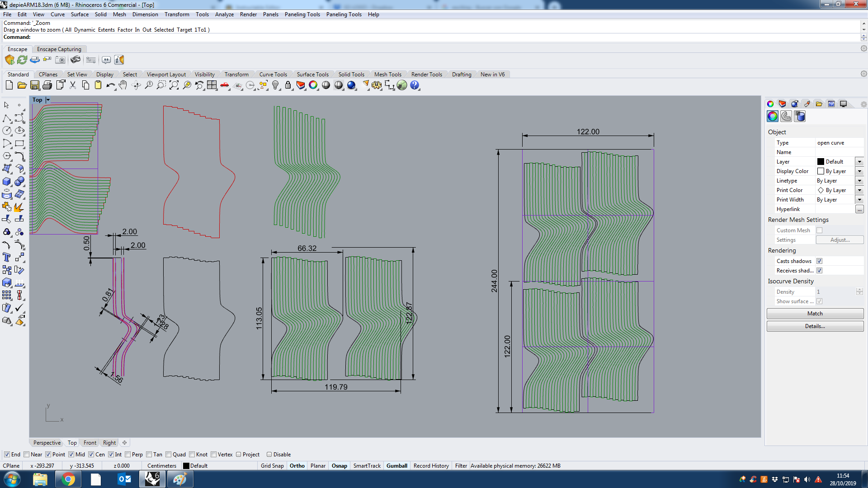
Task: Click the Print icon in toolbar
Action: point(47,85)
